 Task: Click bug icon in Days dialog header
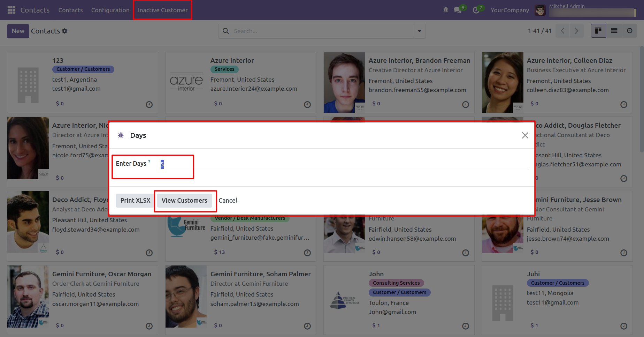coord(121,135)
